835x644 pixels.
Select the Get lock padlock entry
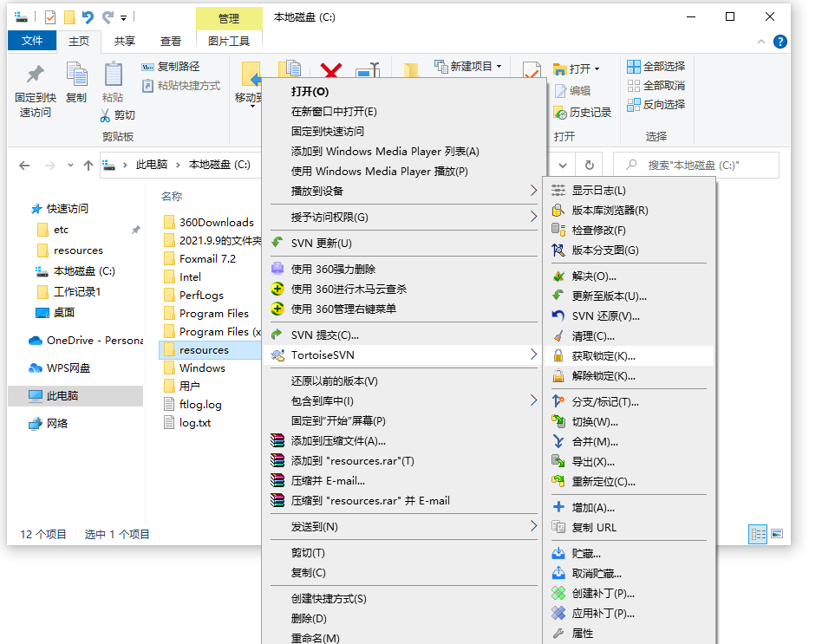603,356
